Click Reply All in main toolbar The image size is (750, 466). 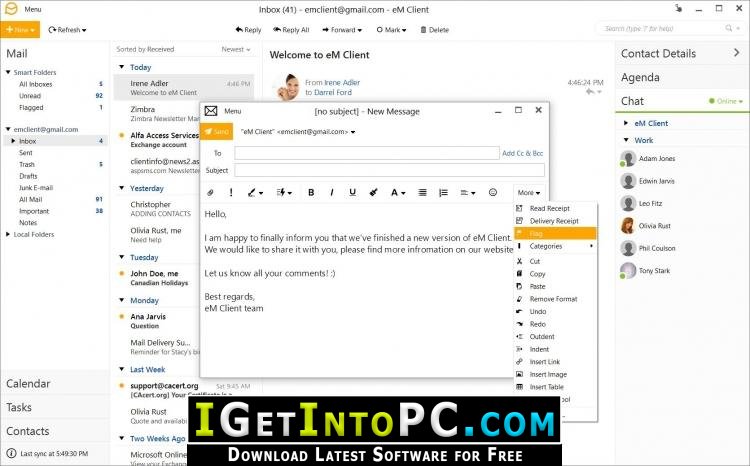tap(291, 30)
